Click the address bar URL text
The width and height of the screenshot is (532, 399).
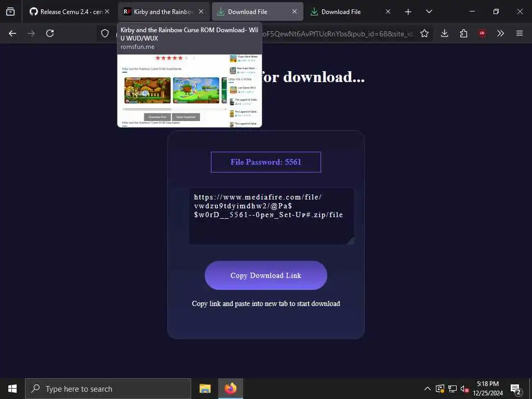[x=338, y=33]
